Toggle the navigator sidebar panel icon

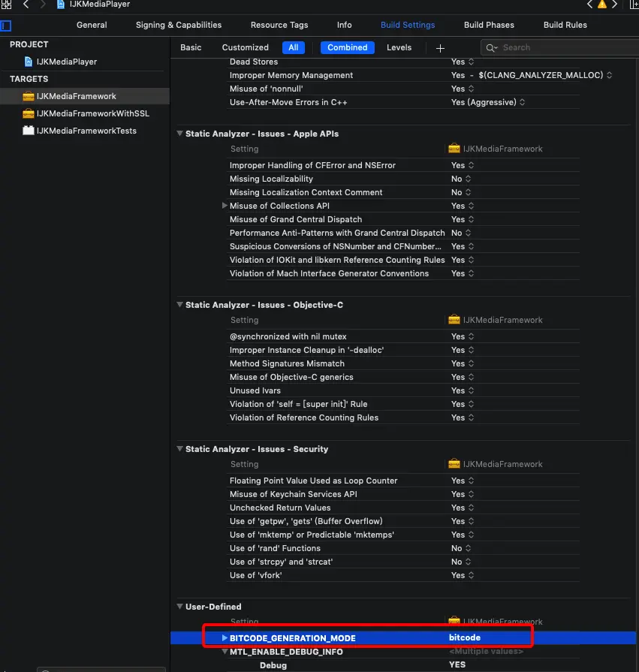[6, 26]
